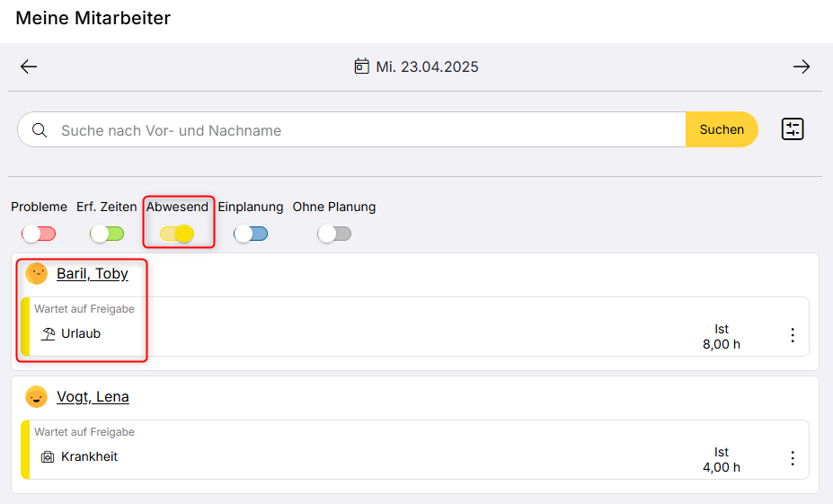
Task: Disable the Abwesend toggle
Action: click(177, 234)
